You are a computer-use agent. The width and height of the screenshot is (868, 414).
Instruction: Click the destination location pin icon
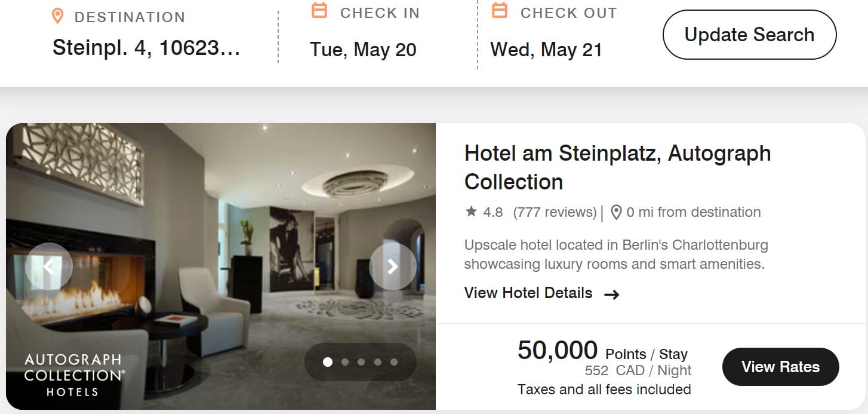pos(57,17)
